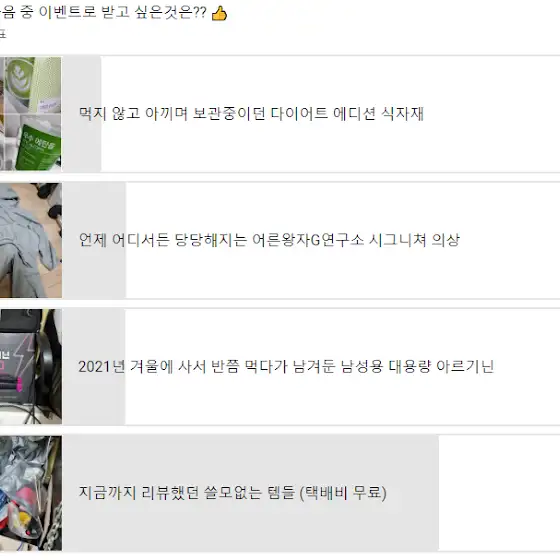This screenshot has width=560, height=560.
Task: Click the short gray vote bar of diet option
Action: pyautogui.click(x=81, y=114)
